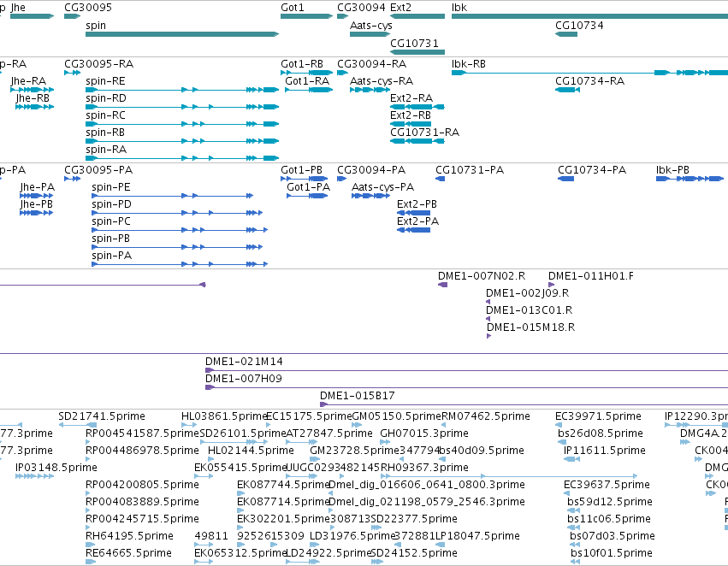This screenshot has height=566, width=728.
Task: Click the Ext2-RA transcript label
Action: click(411, 97)
